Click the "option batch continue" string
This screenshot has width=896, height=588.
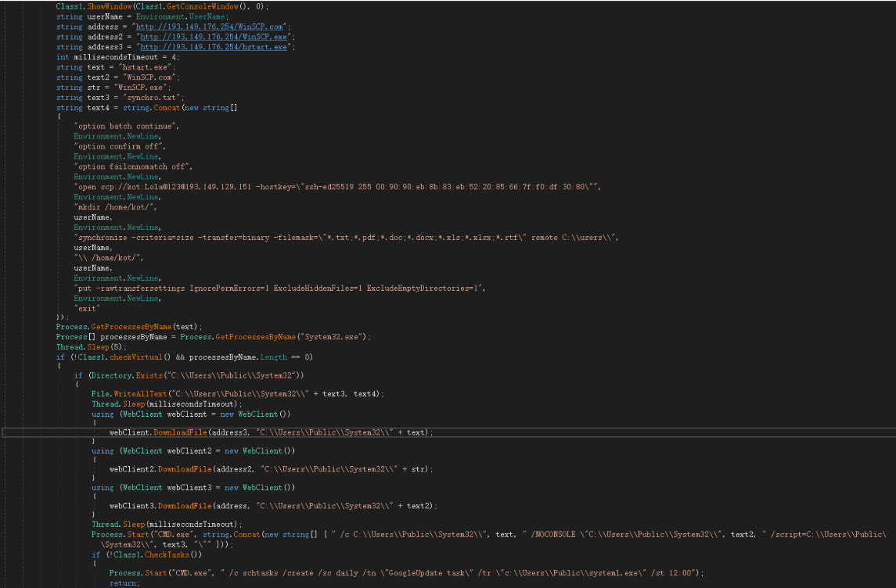[x=125, y=126]
